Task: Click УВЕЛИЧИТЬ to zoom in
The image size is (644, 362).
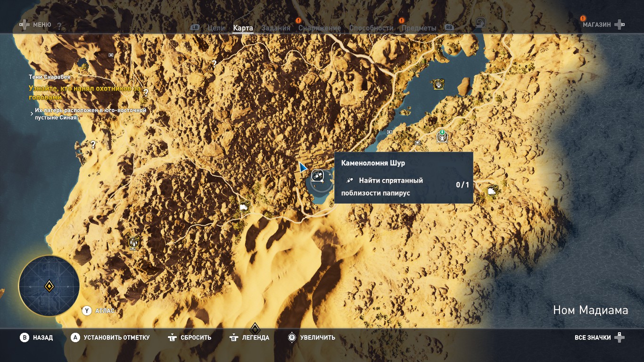Action: pos(317,337)
